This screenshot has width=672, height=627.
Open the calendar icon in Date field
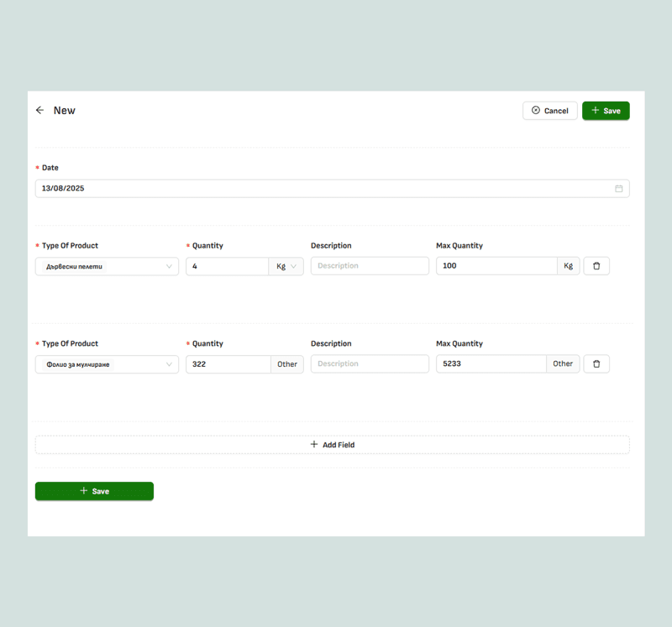tap(618, 189)
